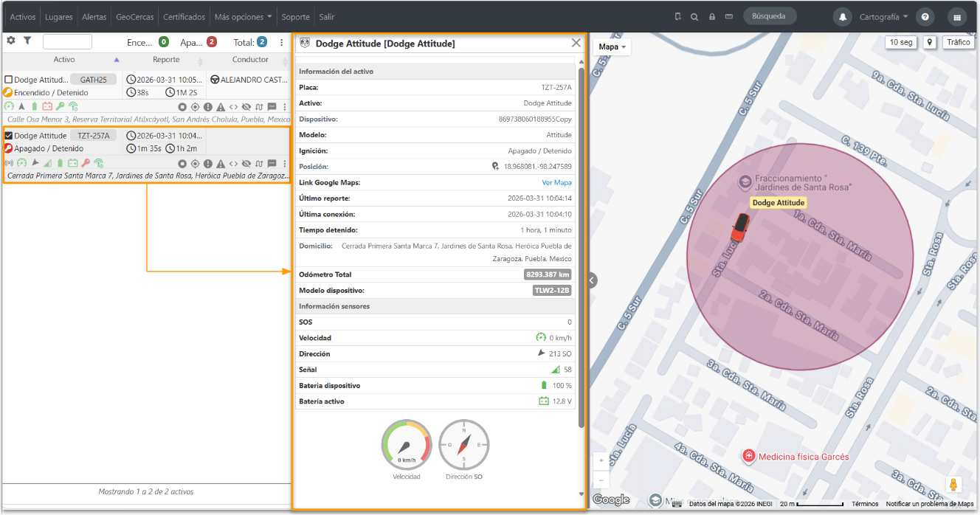The image size is (980, 515).
Task: Click the filter funnel icon
Action: 27,41
